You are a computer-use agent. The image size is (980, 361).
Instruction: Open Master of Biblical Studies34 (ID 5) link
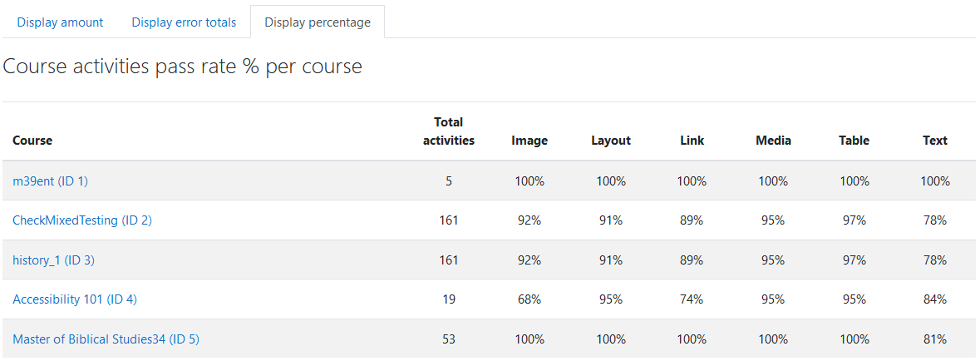[106, 339]
